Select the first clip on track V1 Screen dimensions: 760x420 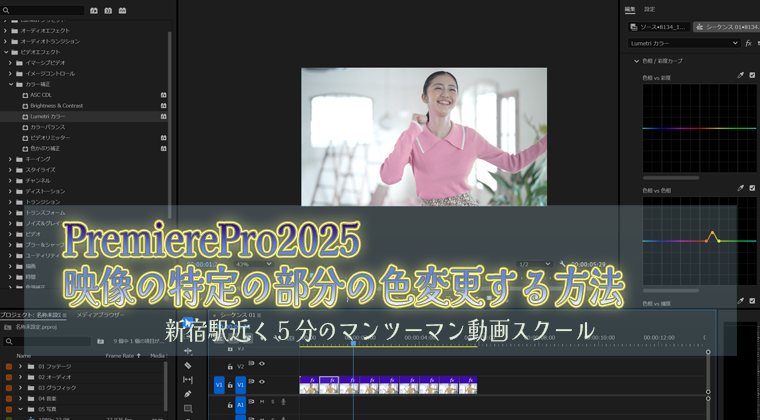(309, 385)
